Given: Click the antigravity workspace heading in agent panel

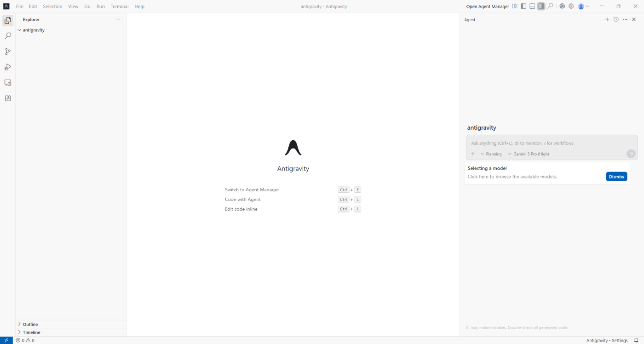Looking at the screenshot, I should pos(482,128).
